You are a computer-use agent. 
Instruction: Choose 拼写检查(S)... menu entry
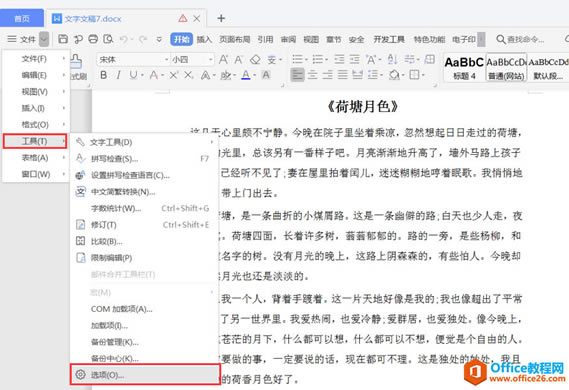pyautogui.click(x=144, y=159)
